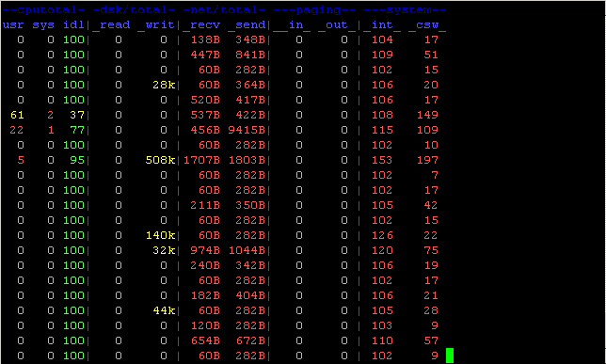The image size is (606, 364).
Task: Select the csw value 51
Action: tap(431, 55)
